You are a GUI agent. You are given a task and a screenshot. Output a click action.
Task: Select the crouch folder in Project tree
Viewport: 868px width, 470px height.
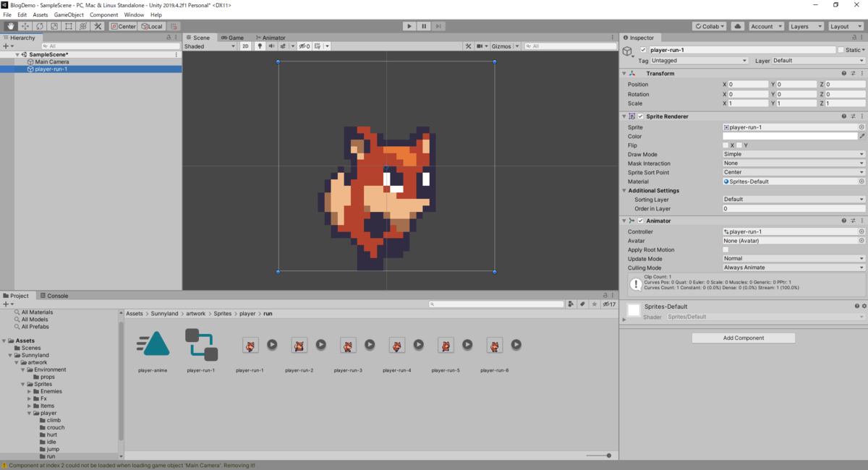coord(55,427)
